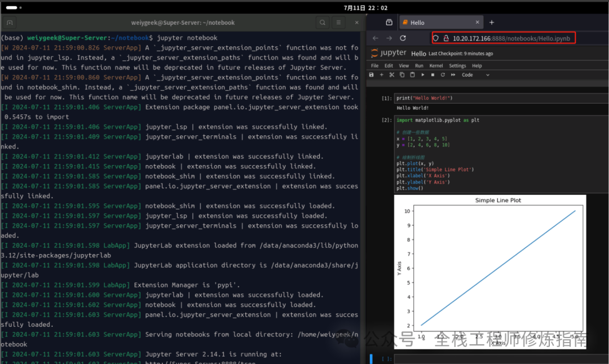
Task: Save the notebook with the floppy disk icon
Action: coord(371,75)
